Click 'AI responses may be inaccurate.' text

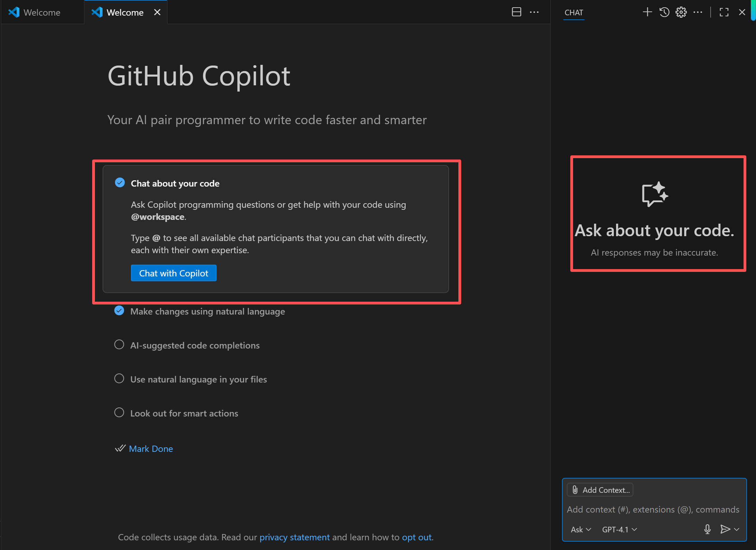coord(654,252)
